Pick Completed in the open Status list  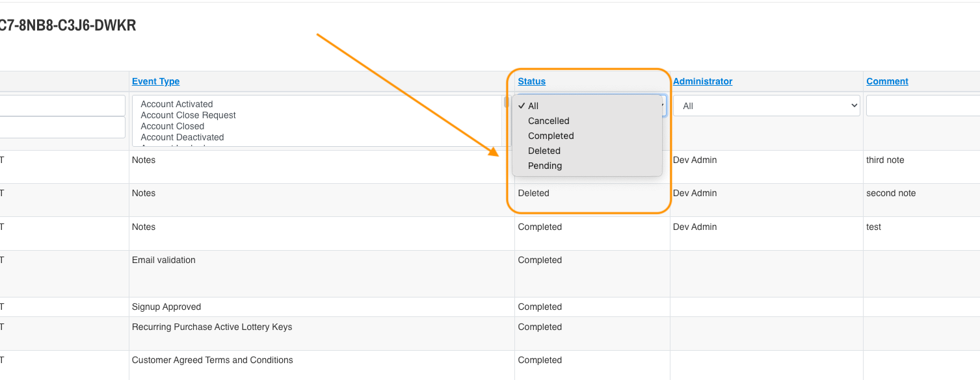(551, 136)
